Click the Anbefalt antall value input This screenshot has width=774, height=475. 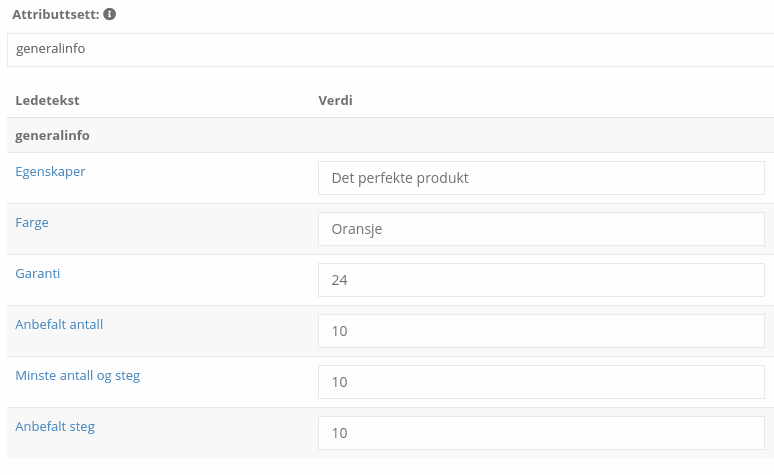(542, 331)
